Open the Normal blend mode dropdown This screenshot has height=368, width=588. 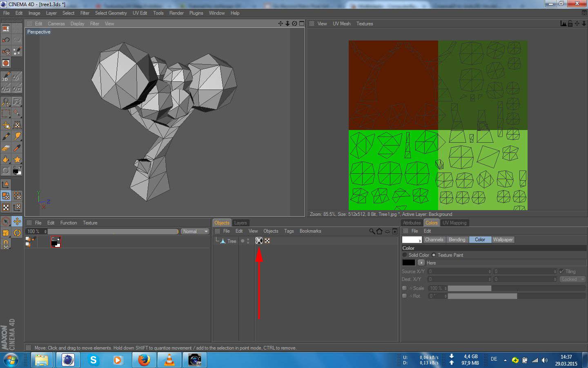[x=195, y=231]
